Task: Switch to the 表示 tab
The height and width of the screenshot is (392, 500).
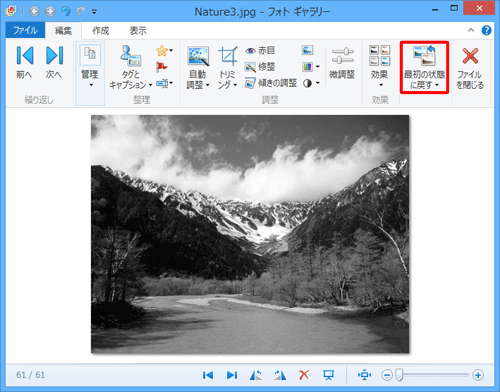Action: [x=138, y=30]
